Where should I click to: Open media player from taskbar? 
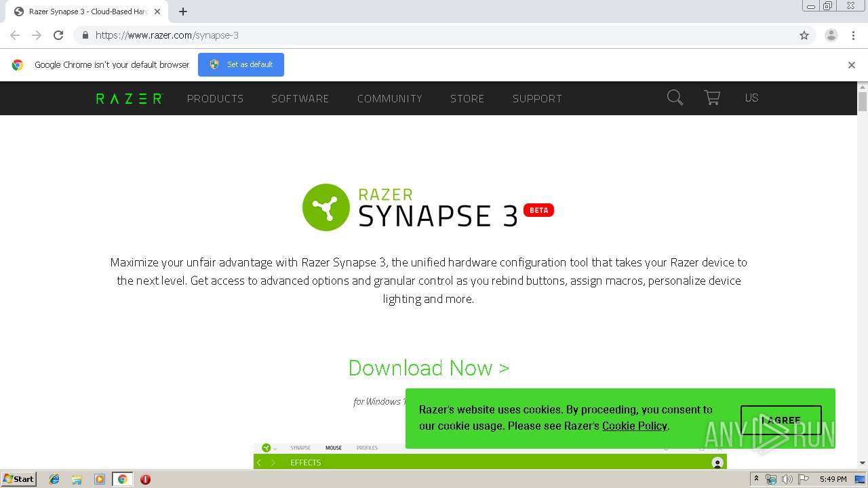pyautogui.click(x=100, y=479)
